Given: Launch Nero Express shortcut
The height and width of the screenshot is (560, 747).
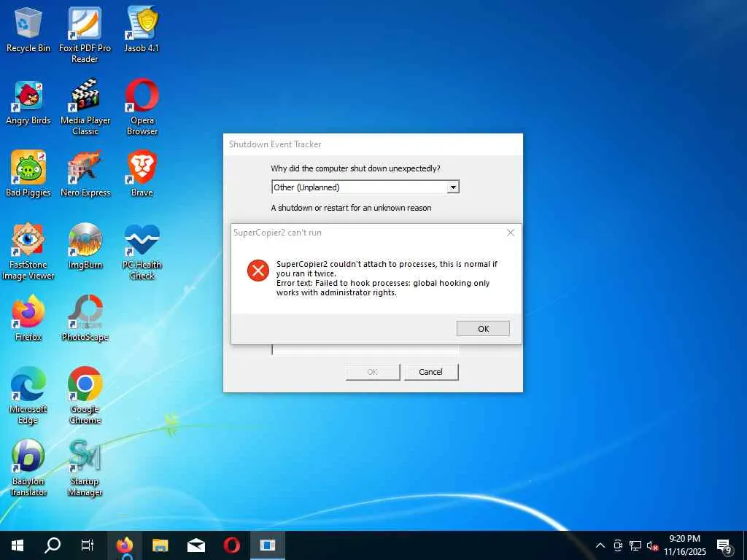Looking at the screenshot, I should [x=85, y=174].
